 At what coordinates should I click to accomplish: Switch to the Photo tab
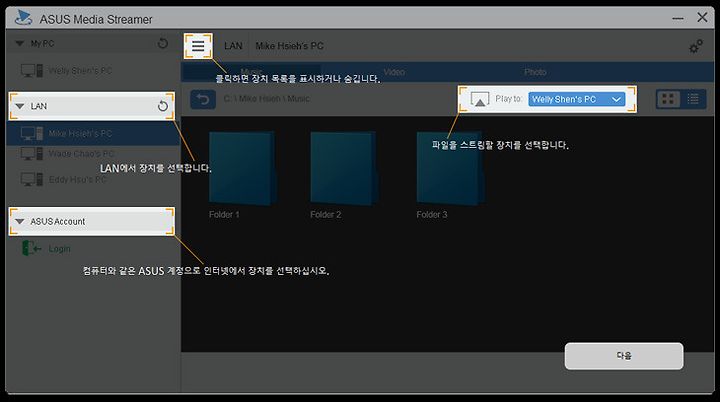coord(535,72)
